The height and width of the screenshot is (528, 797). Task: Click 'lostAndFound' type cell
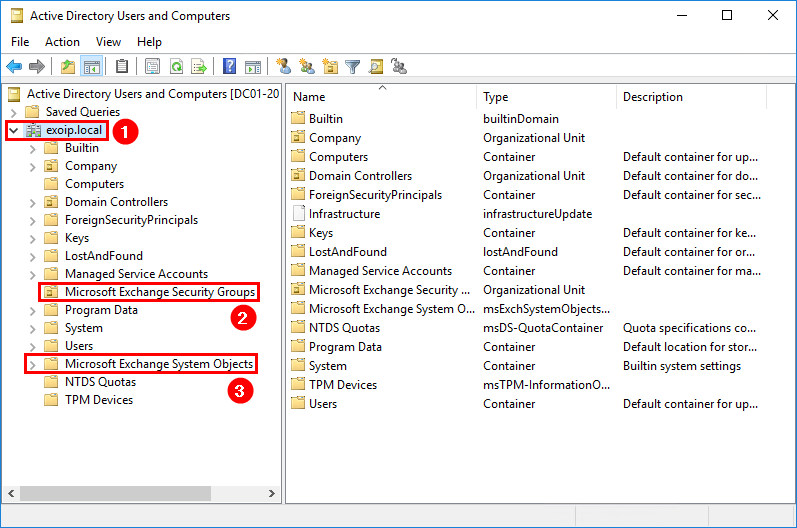point(520,252)
